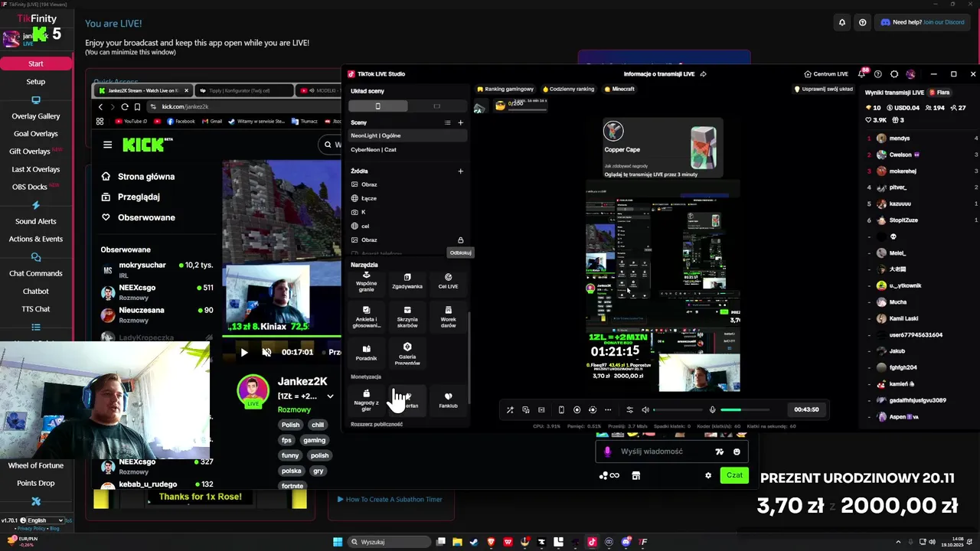Add a new scene with plus icon
980x551 pixels.
pyautogui.click(x=460, y=122)
